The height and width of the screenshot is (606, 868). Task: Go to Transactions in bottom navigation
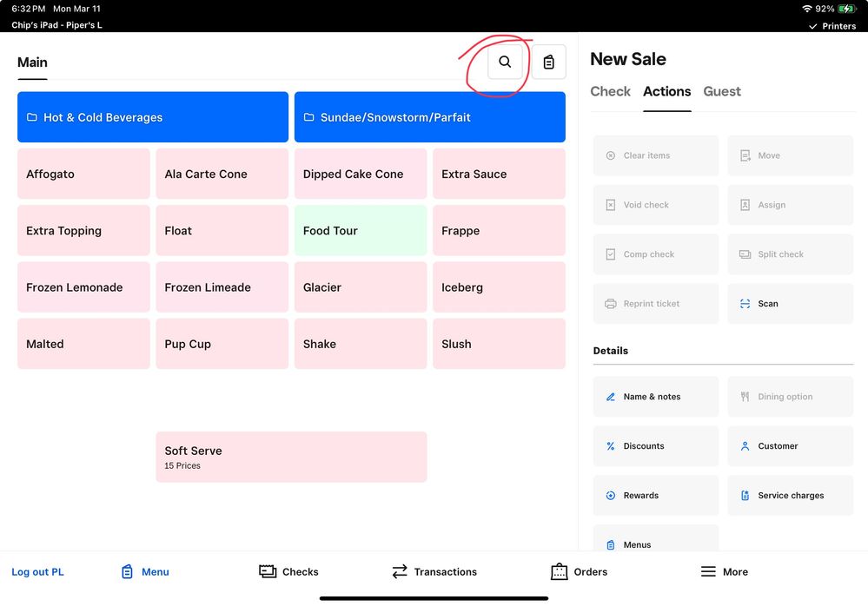click(x=434, y=571)
